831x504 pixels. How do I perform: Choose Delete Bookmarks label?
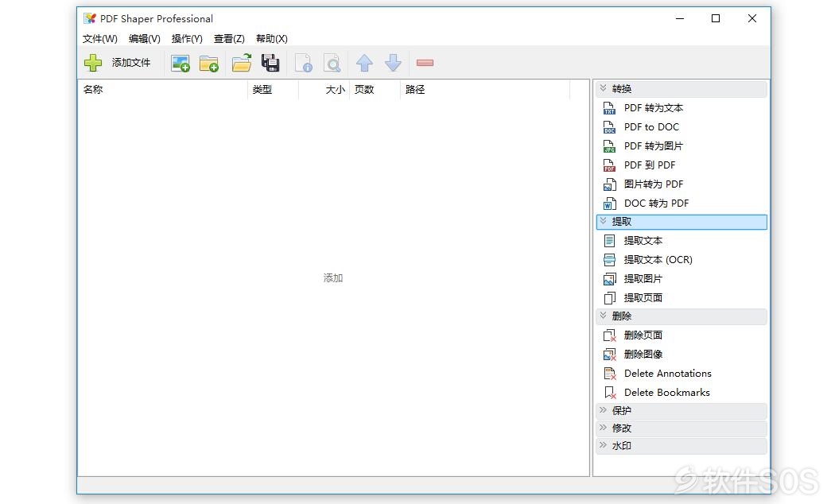point(666,393)
